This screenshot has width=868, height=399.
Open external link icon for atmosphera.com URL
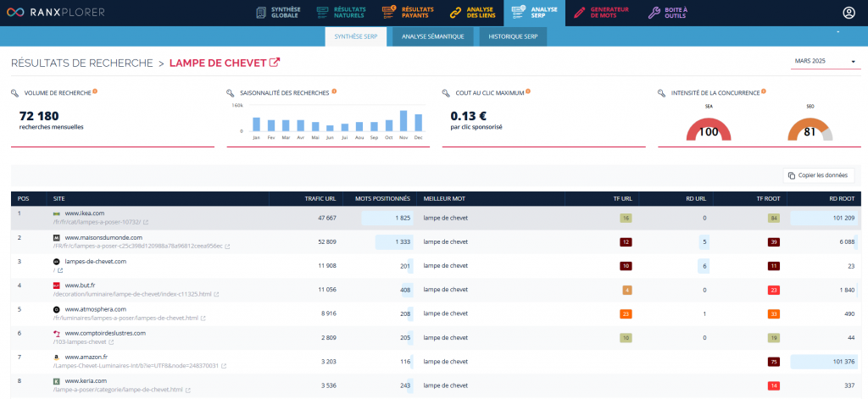(x=203, y=319)
